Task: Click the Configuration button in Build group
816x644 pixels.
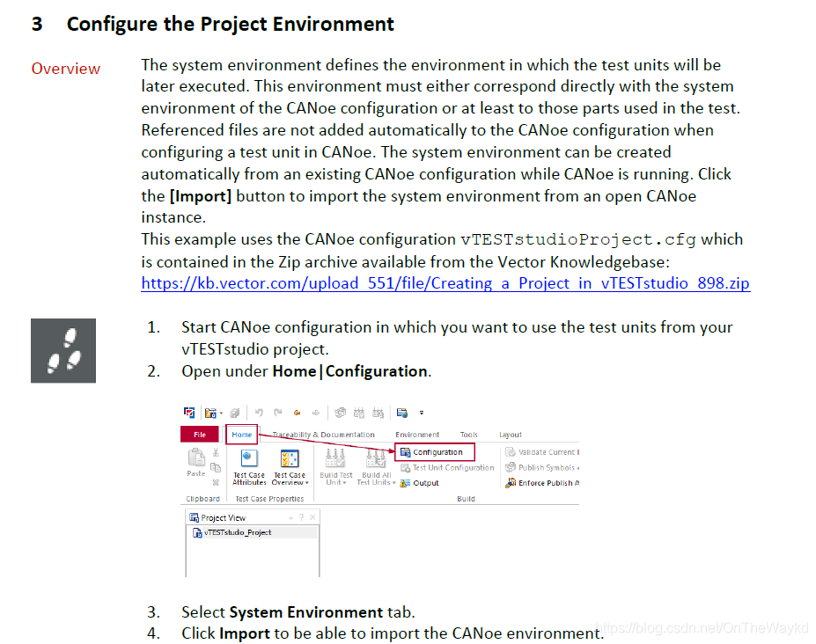Action: pos(435,452)
